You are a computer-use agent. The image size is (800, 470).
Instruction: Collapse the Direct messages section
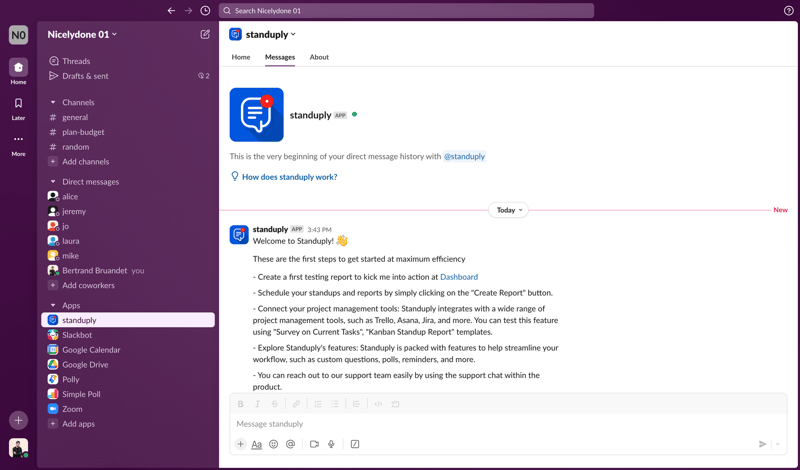[53, 182]
